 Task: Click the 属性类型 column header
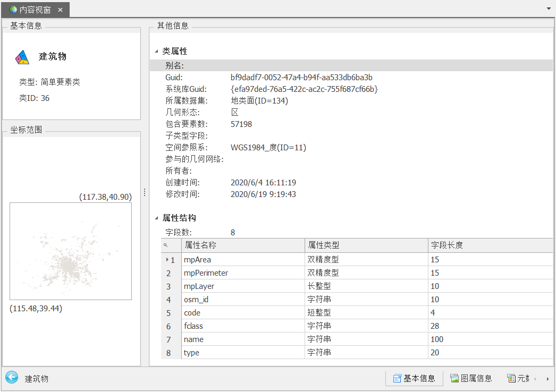point(366,245)
